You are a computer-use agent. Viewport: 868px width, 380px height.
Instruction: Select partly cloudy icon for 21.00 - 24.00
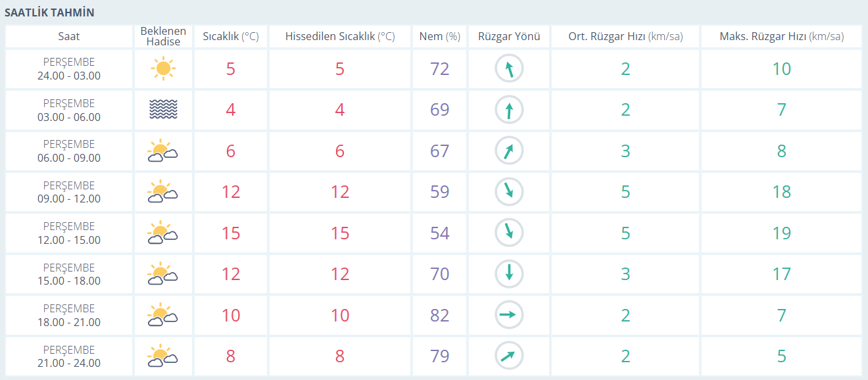coord(163,356)
